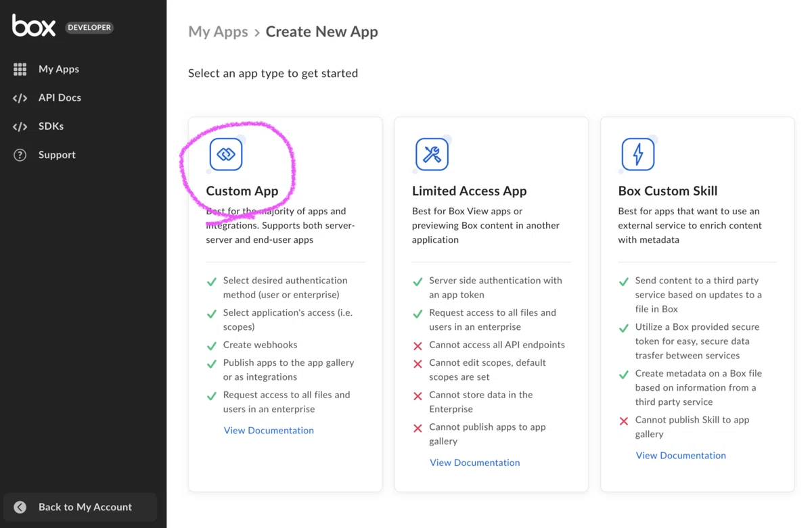Click X mark beside 'Cannot edit scopes'
This screenshot has width=812, height=528.
pyautogui.click(x=418, y=364)
